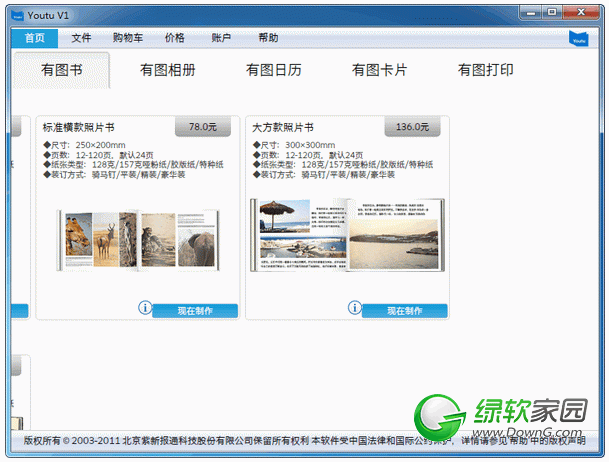The height and width of the screenshot is (462, 609).
Task: Click the blue Youtu logo beside the menu bar
Action: coord(577,38)
